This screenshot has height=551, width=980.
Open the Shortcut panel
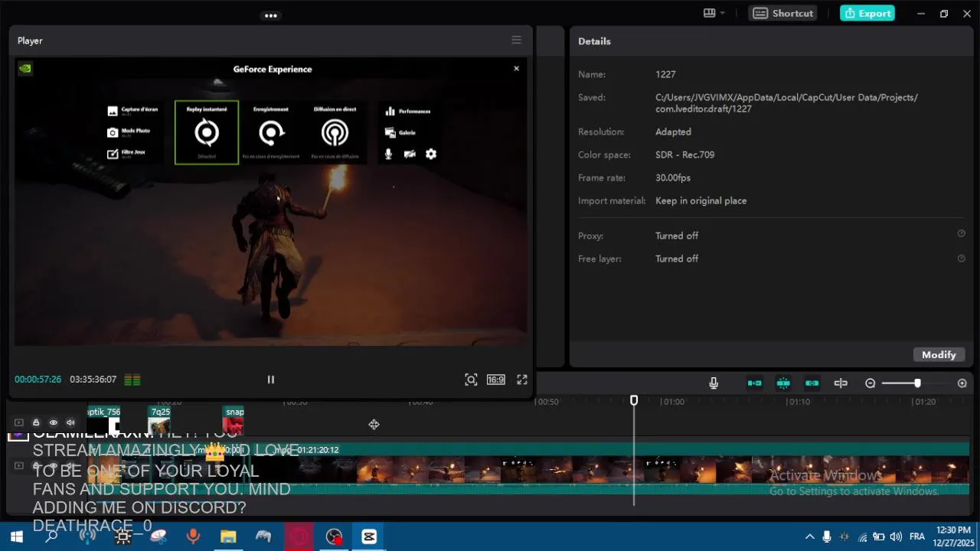click(783, 13)
